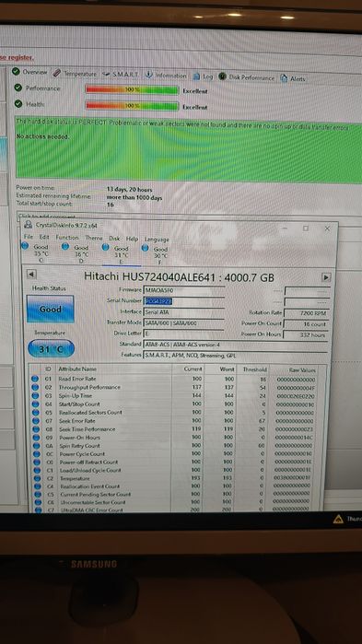Click blue status icon for Start/Stop Count
This screenshot has width=362, height=644.
(35, 404)
